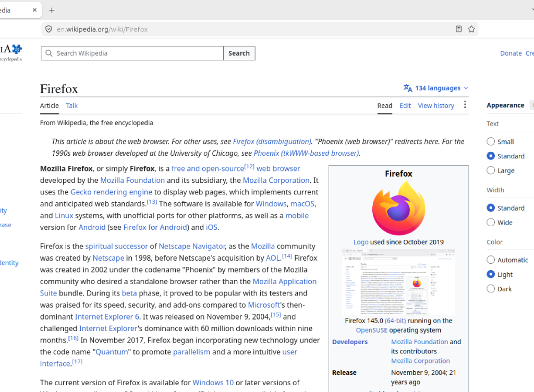Screen dimensions: 534x392
Task: Click the magnifier icon in search box
Action: tap(49, 53)
